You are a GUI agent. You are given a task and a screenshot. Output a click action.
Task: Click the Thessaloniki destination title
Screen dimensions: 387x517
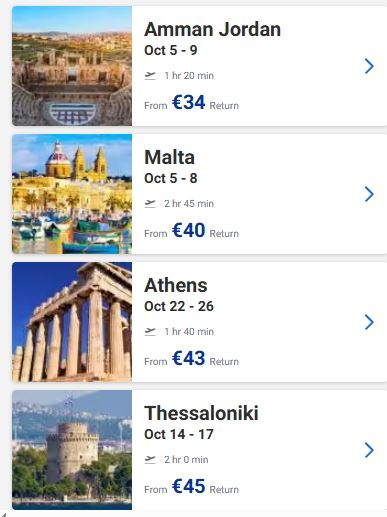[x=201, y=413]
